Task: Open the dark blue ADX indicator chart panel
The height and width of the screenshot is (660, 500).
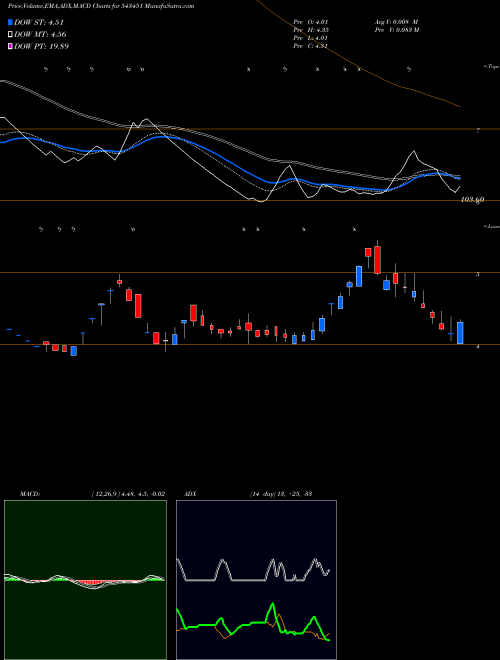Action: coord(256,580)
